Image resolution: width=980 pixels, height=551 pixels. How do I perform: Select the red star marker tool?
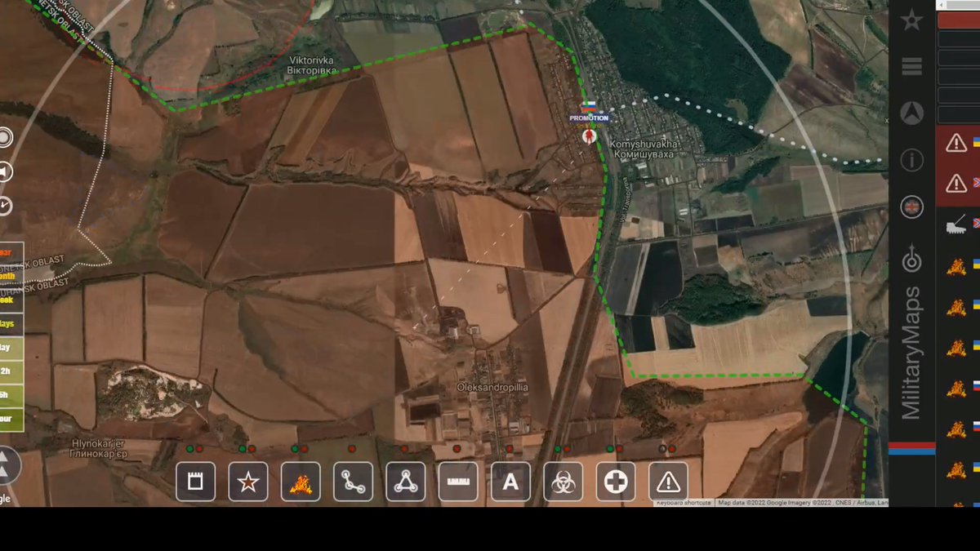point(248,482)
